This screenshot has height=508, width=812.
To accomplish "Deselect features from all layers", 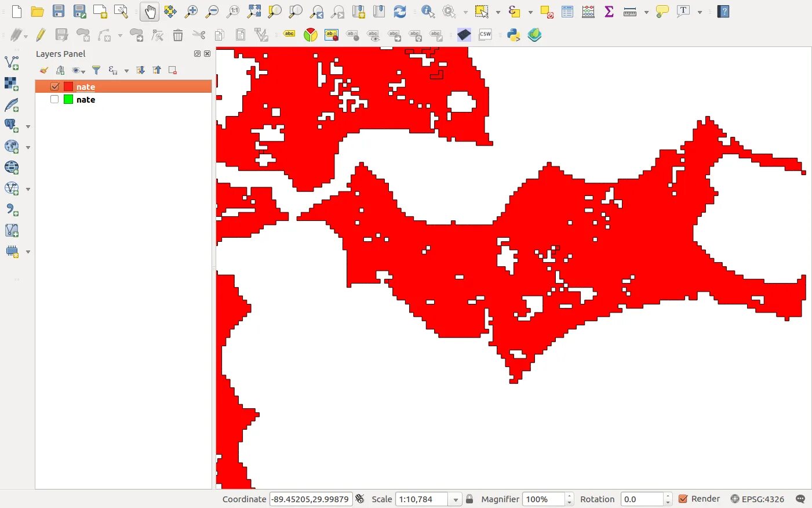I will (547, 12).
